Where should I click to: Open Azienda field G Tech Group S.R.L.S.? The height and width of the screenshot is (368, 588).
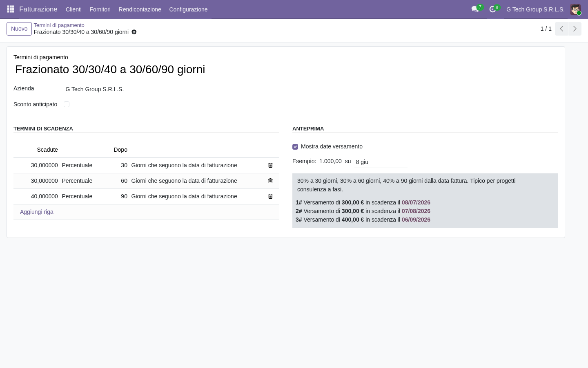click(x=94, y=89)
